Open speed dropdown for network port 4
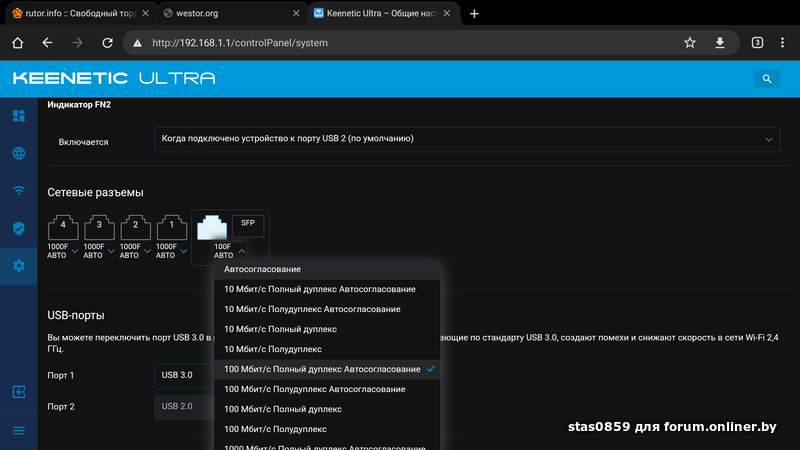800x450 pixels. [x=74, y=250]
